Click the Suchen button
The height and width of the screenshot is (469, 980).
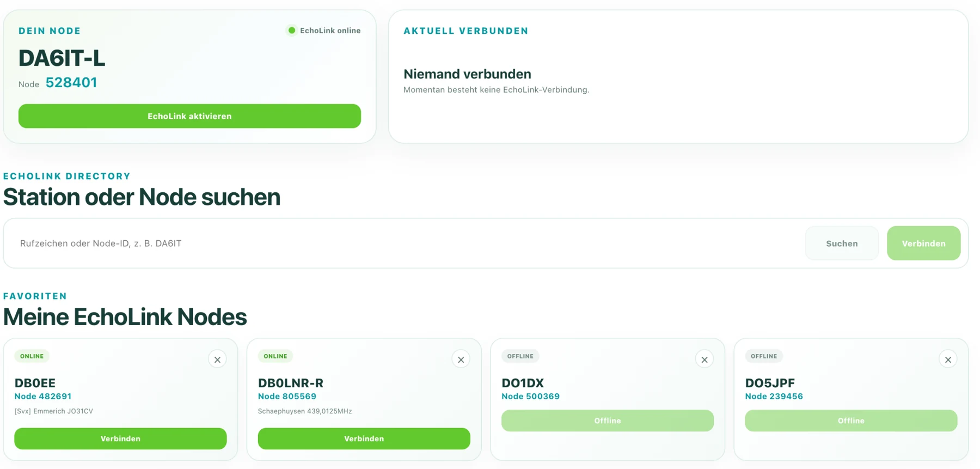(842, 243)
